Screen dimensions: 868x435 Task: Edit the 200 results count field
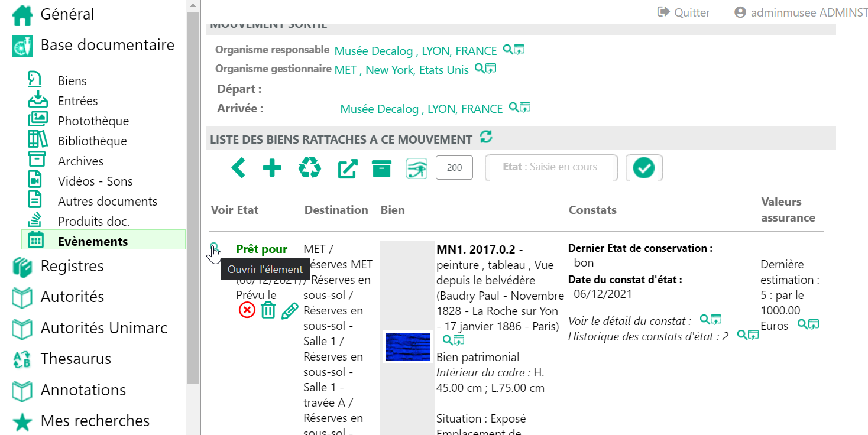(x=454, y=168)
